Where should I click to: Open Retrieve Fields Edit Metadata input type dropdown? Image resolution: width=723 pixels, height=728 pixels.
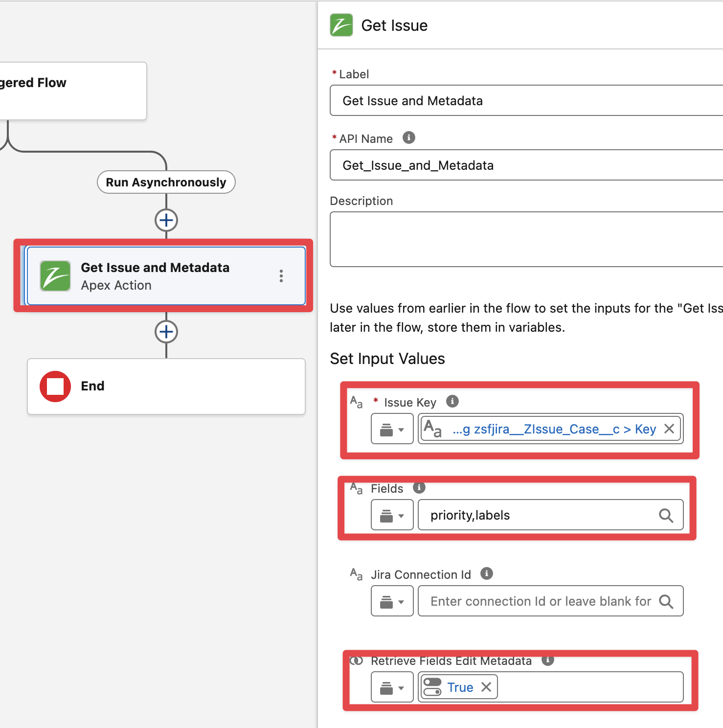[392, 687]
